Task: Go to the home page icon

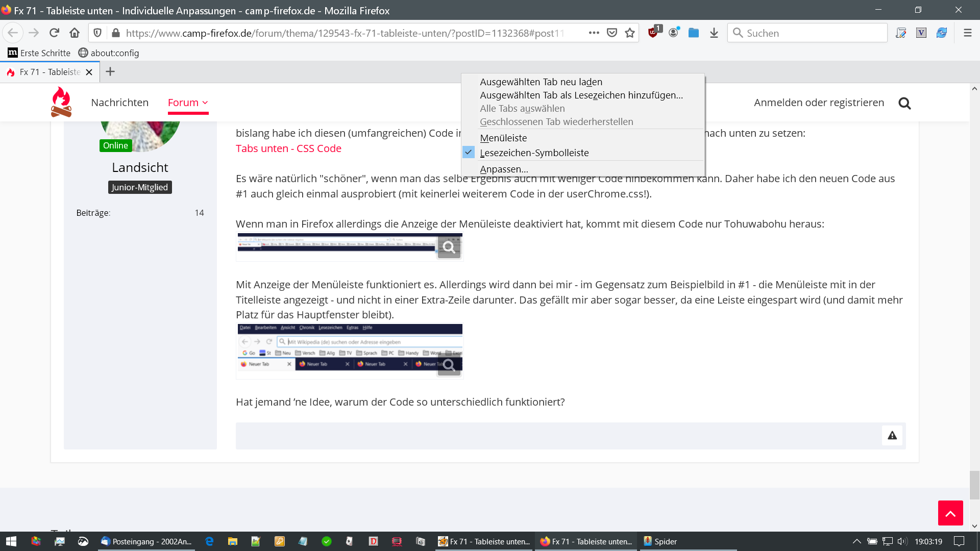Action: (x=75, y=33)
